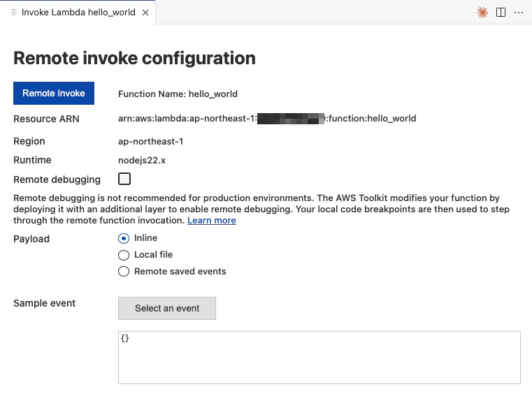Click the Remote invoke configuration heading
532x405 pixels.
(x=134, y=58)
